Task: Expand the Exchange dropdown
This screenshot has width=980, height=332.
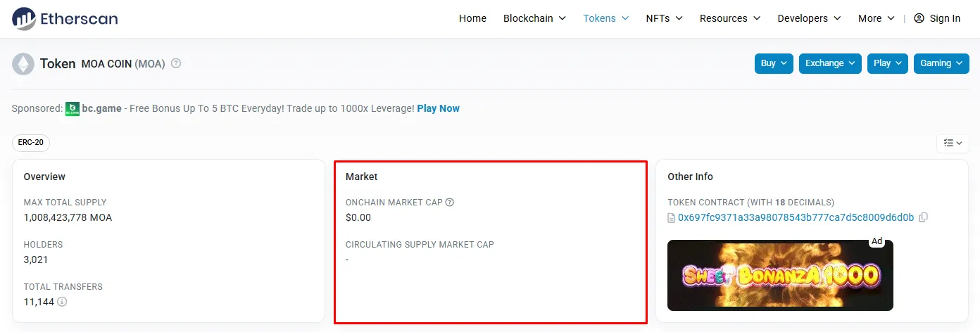Action: (830, 63)
